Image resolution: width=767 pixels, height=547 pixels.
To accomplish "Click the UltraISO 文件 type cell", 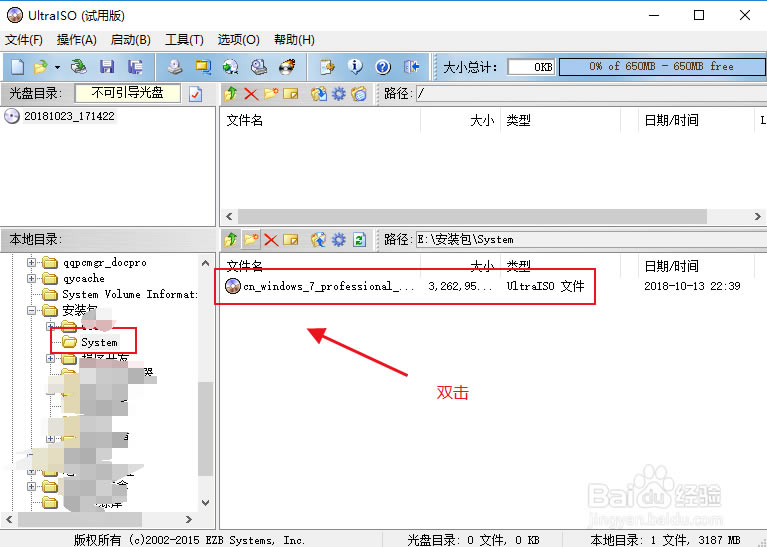I will [545, 286].
